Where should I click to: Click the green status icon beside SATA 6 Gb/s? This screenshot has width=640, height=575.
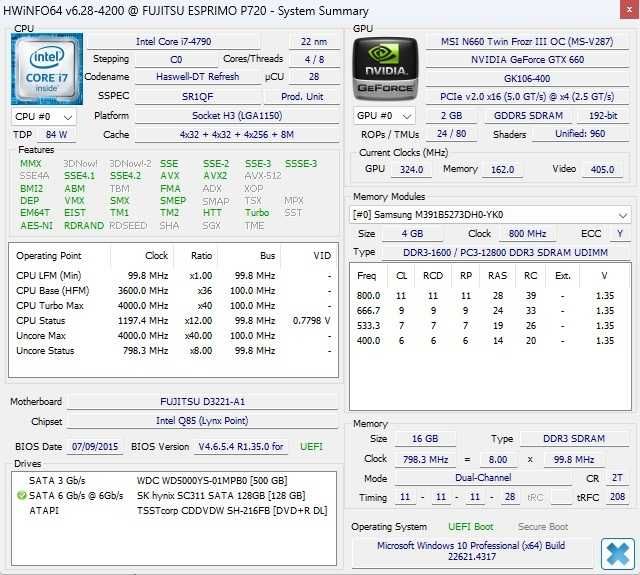pos(21,496)
